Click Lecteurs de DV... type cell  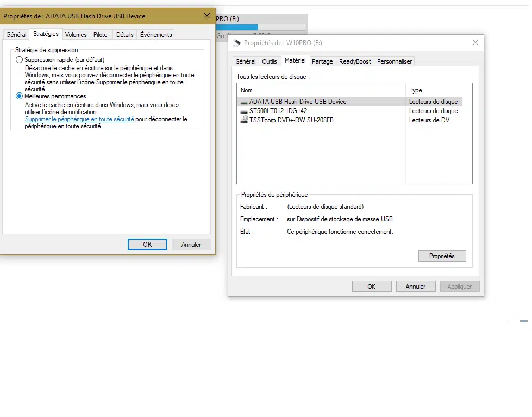[x=431, y=120]
